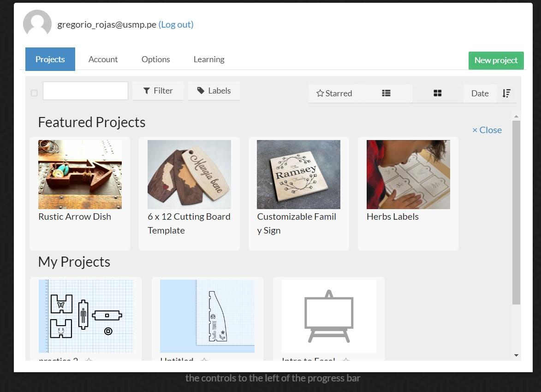Click the vertical scrollbar thumb

click(x=516, y=212)
